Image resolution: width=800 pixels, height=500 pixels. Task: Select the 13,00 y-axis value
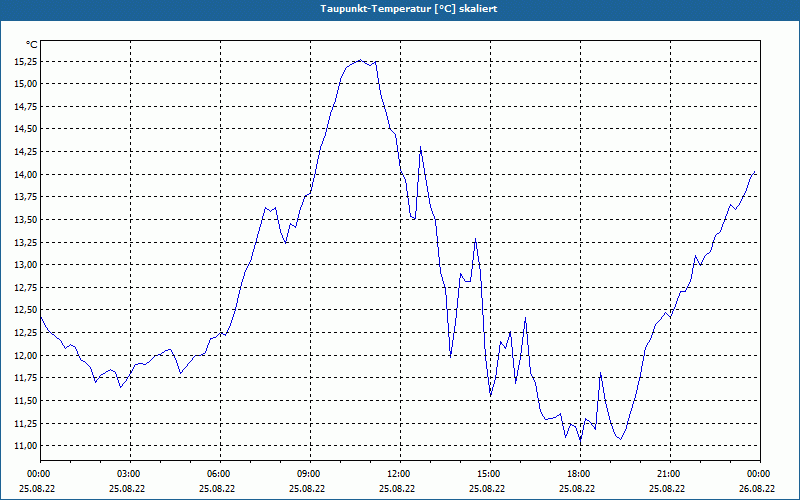point(26,265)
